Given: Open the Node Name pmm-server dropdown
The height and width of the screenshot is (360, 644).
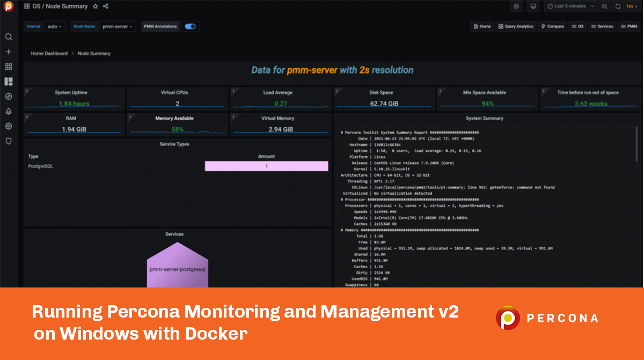Looking at the screenshot, I should [x=117, y=26].
